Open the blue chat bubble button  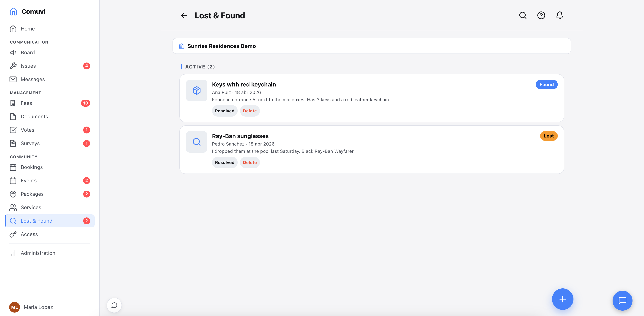(622, 300)
